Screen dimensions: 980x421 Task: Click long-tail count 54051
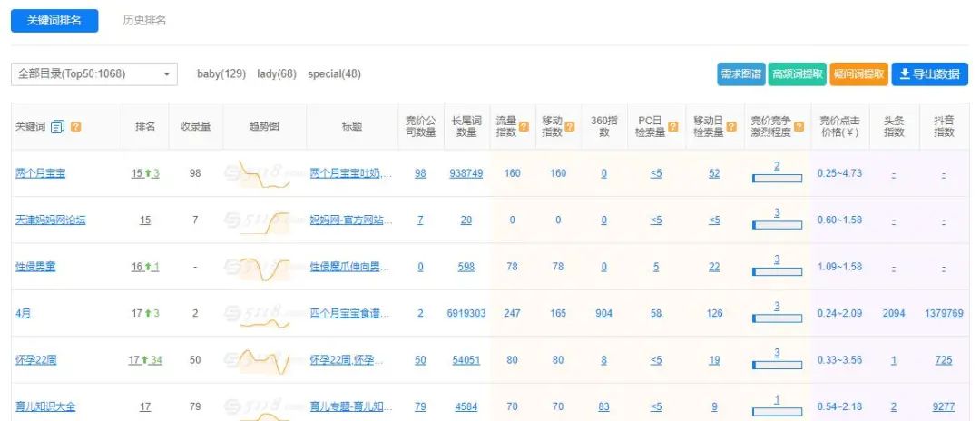(466, 360)
